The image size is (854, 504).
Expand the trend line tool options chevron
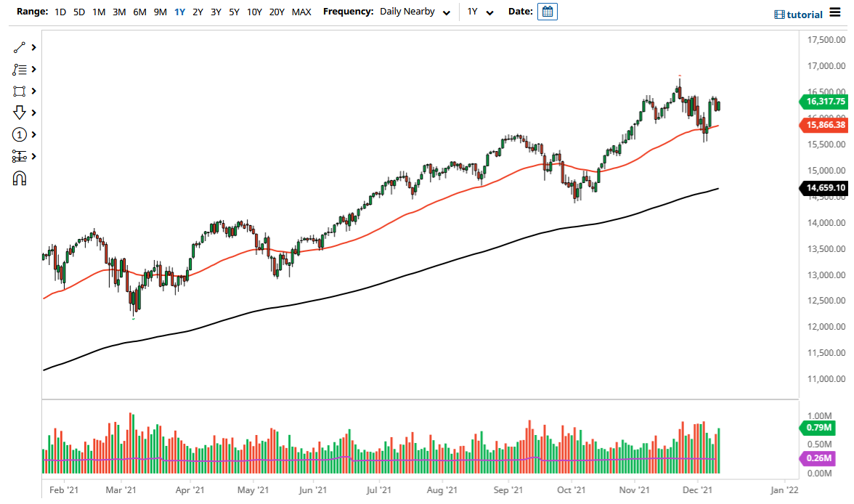(32, 47)
